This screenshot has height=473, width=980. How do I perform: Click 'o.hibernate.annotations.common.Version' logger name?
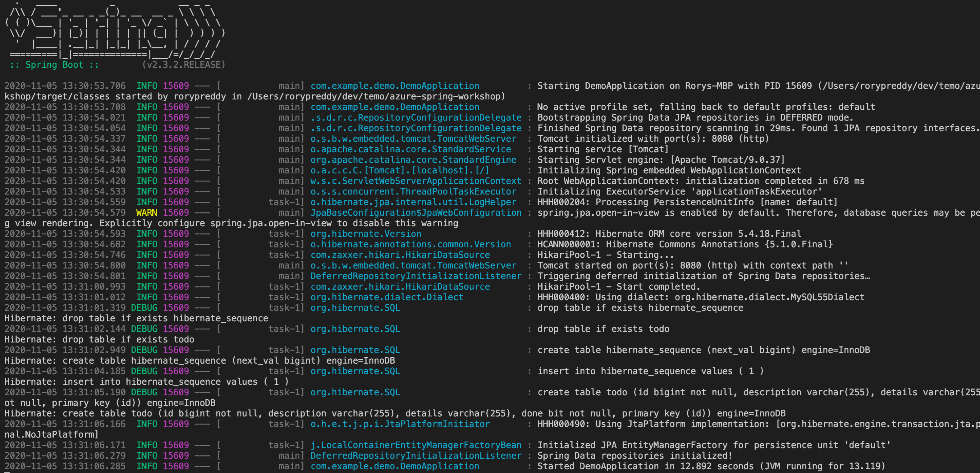pos(411,244)
